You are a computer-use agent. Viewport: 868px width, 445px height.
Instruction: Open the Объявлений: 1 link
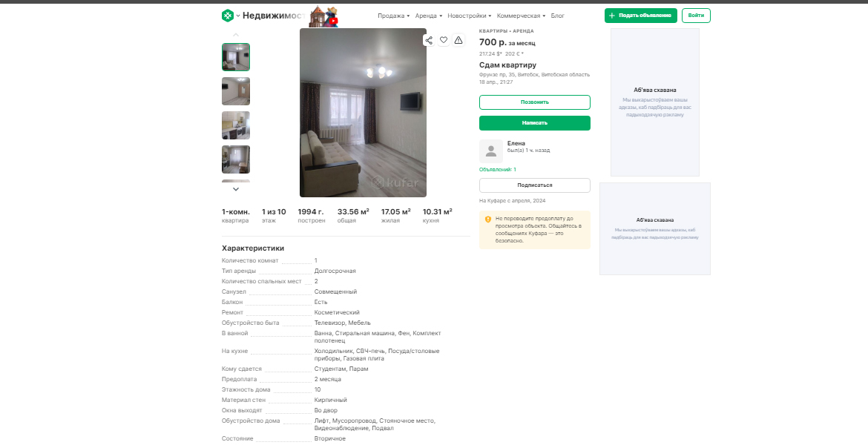498,169
